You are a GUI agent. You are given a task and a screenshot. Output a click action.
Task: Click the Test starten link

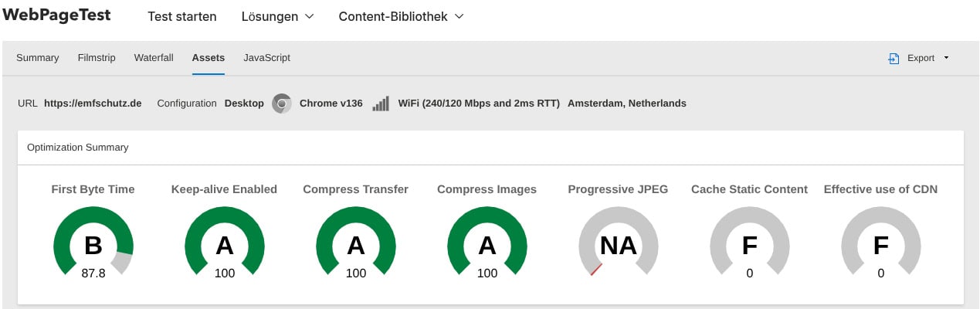pyautogui.click(x=182, y=16)
